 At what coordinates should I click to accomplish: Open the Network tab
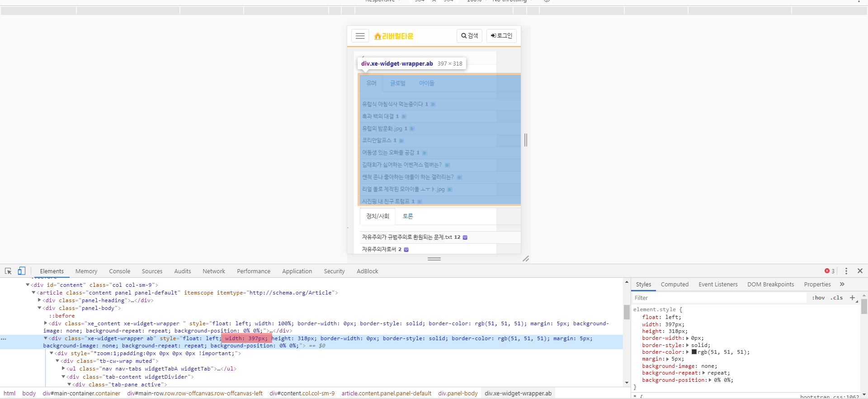tap(213, 271)
